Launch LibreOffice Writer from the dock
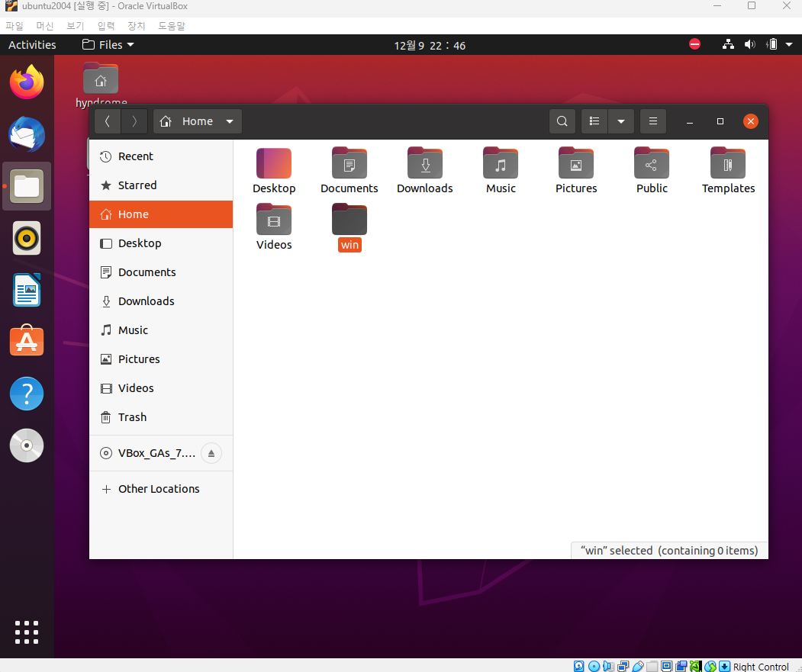Screen dimensions: 802x672 pos(27,290)
